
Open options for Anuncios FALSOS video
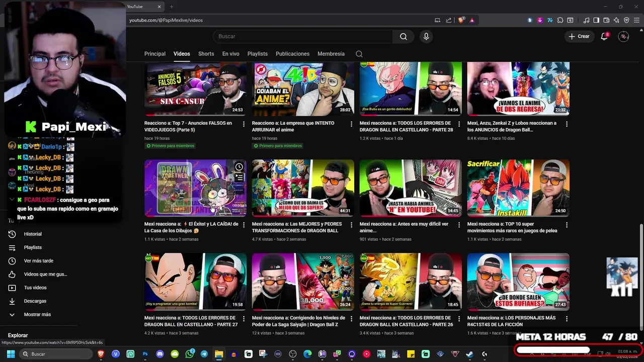click(x=244, y=124)
